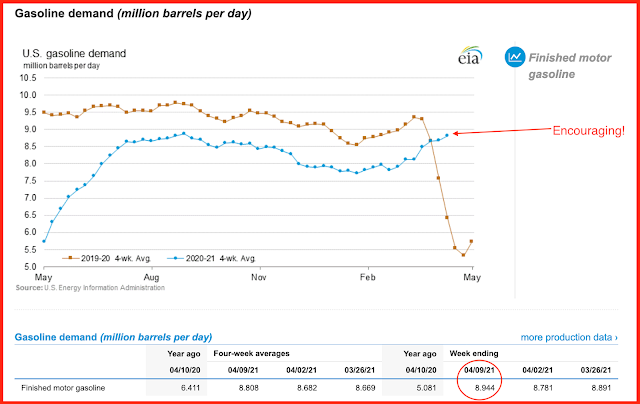Click the lowest orange data point near 5.3
The height and width of the screenshot is (404, 640).
(463, 255)
